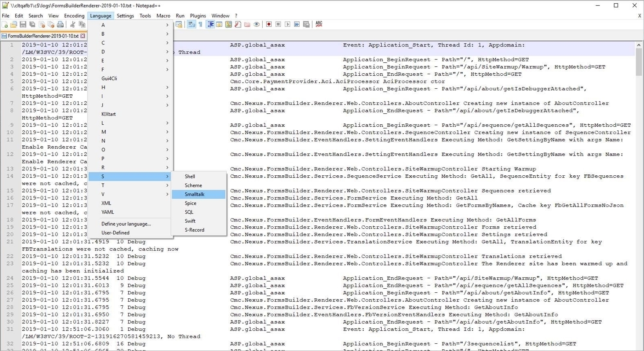
Task: Start macro recording with red record icon
Action: (x=269, y=24)
